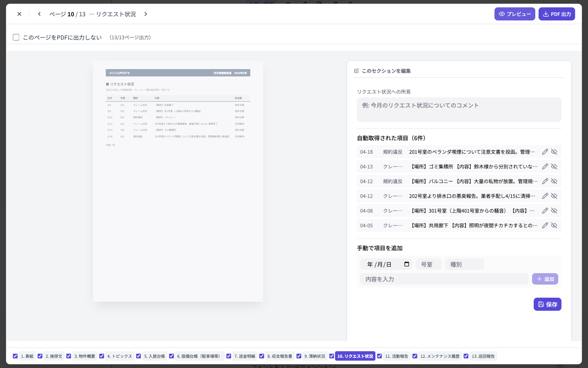
Task: Edit the 04-12 バルコニー item with pencil icon
Action: click(545, 181)
